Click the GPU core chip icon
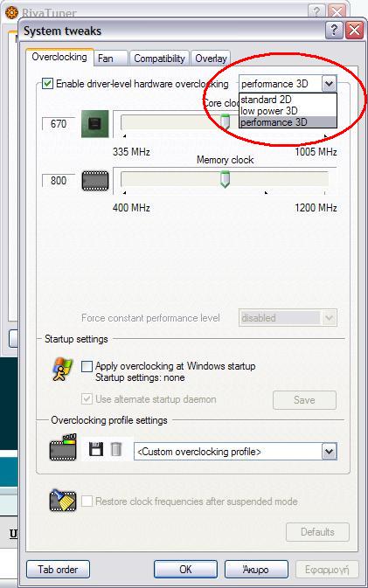 [x=95, y=123]
